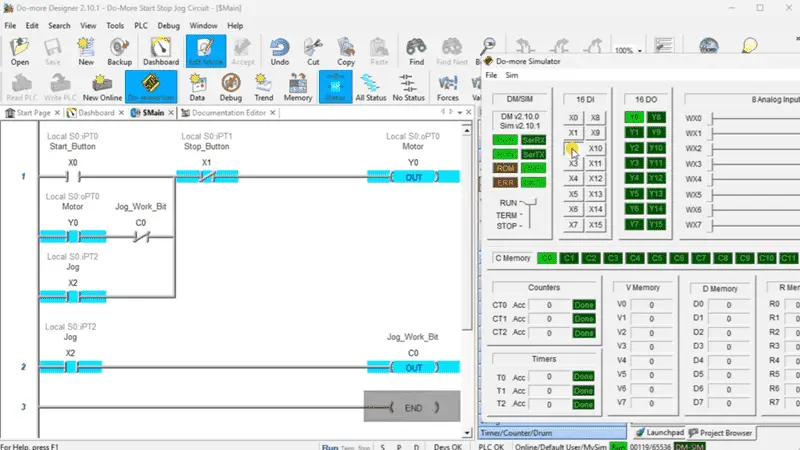Select the END coil on rung 3

[x=412, y=407]
